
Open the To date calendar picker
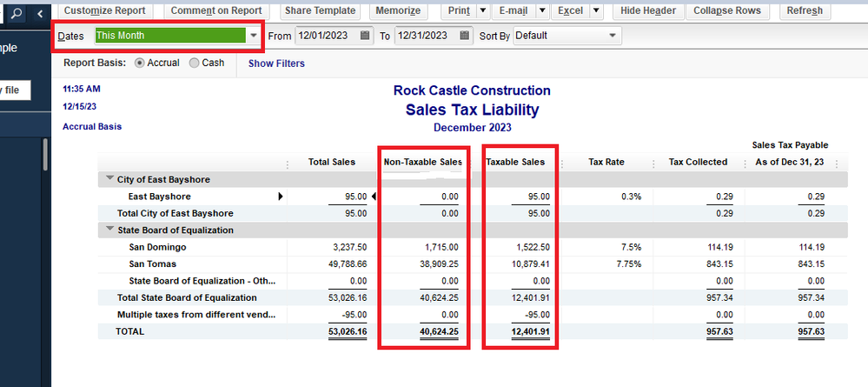point(464,36)
